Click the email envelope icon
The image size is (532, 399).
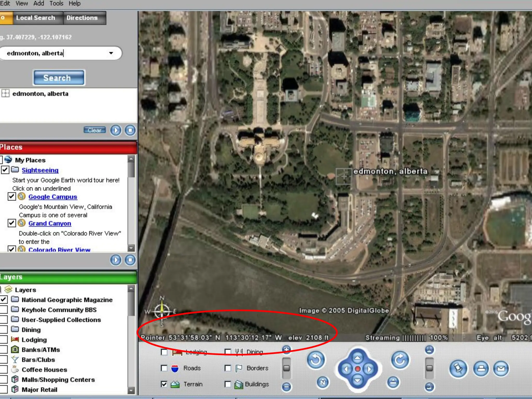click(501, 368)
